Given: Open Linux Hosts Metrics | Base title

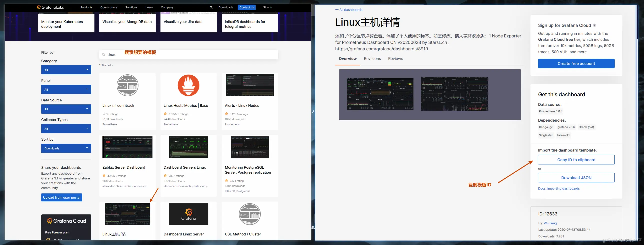Looking at the screenshot, I should 186,106.
